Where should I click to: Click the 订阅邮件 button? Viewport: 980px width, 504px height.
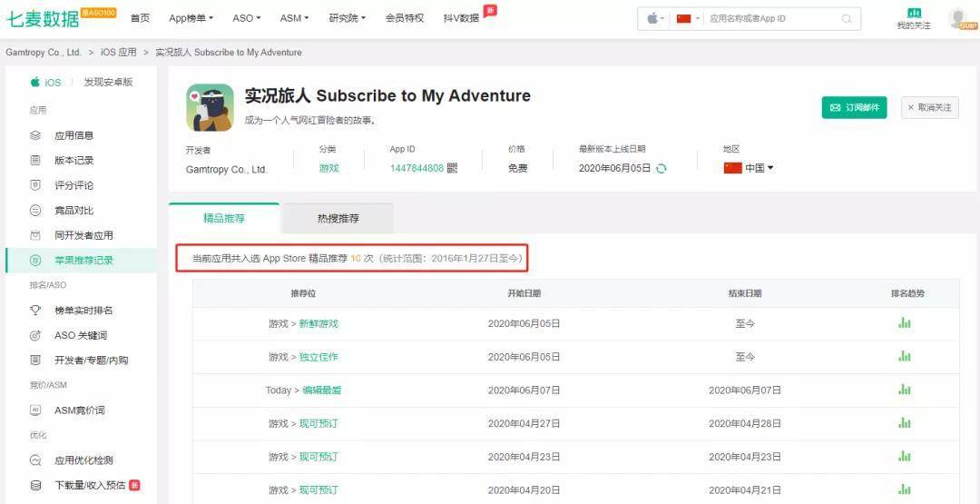[854, 107]
